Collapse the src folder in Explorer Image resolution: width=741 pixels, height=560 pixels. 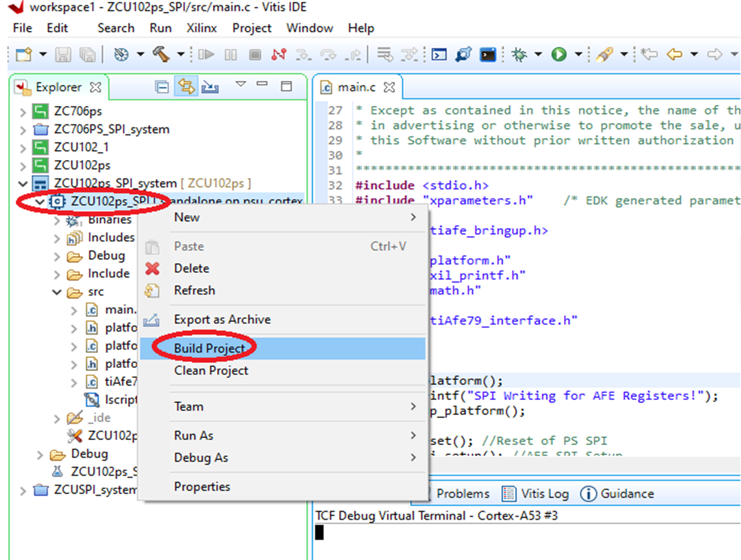(x=57, y=292)
